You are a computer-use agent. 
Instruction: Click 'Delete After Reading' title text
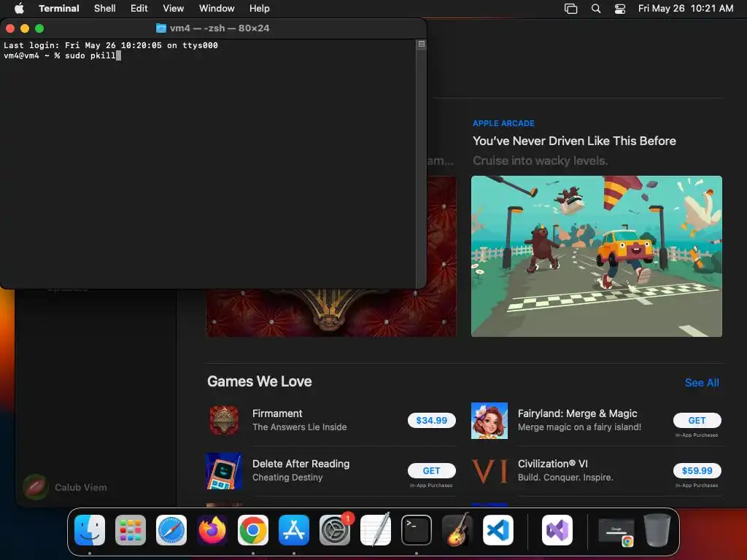click(301, 464)
